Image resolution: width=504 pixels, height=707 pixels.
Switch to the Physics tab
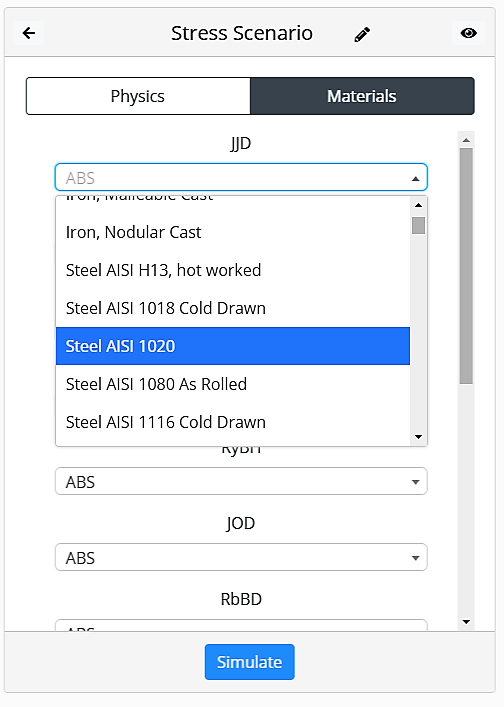click(138, 96)
